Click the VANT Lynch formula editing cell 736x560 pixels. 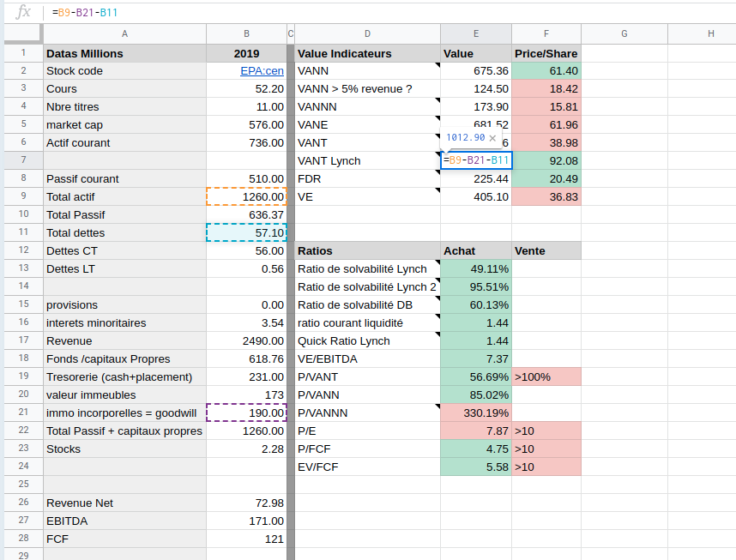[x=476, y=160]
